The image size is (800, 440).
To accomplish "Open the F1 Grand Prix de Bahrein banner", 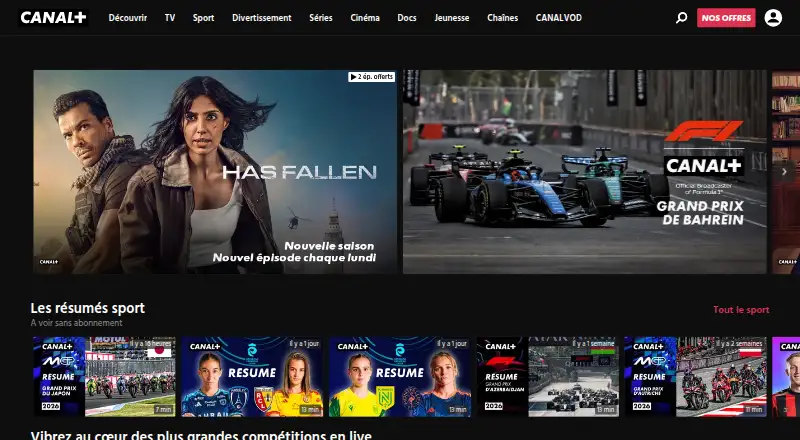I will pos(585,172).
